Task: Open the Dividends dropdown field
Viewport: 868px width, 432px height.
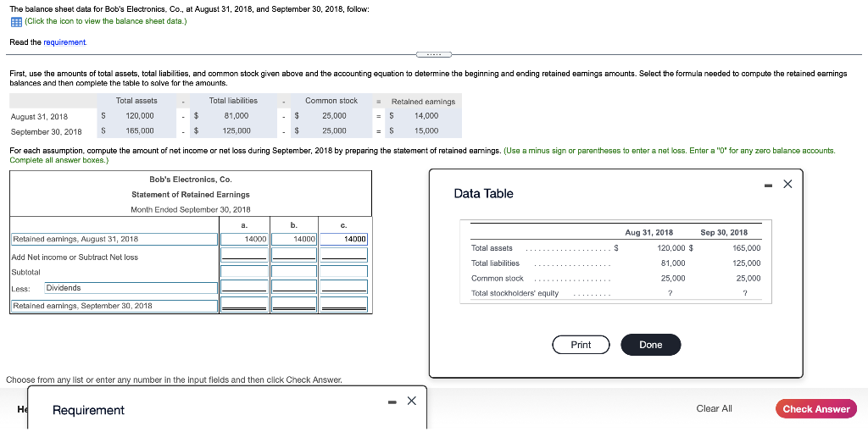Action: tap(131, 288)
